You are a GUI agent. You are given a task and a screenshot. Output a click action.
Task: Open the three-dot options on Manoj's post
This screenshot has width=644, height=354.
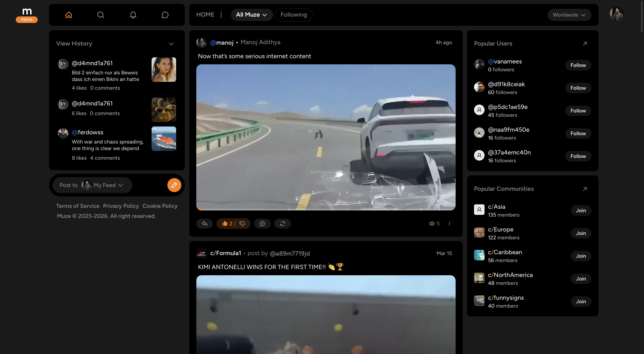click(x=449, y=223)
